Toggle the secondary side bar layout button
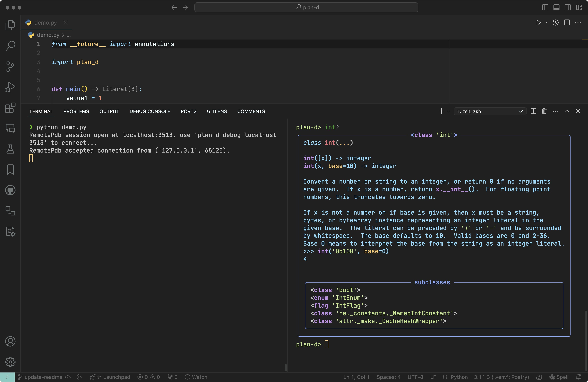 pyautogui.click(x=568, y=7)
